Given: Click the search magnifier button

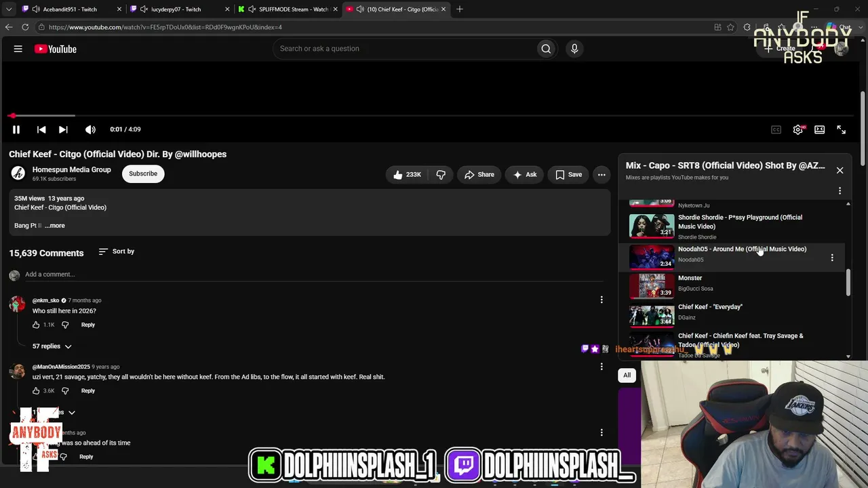Looking at the screenshot, I should pos(546,49).
